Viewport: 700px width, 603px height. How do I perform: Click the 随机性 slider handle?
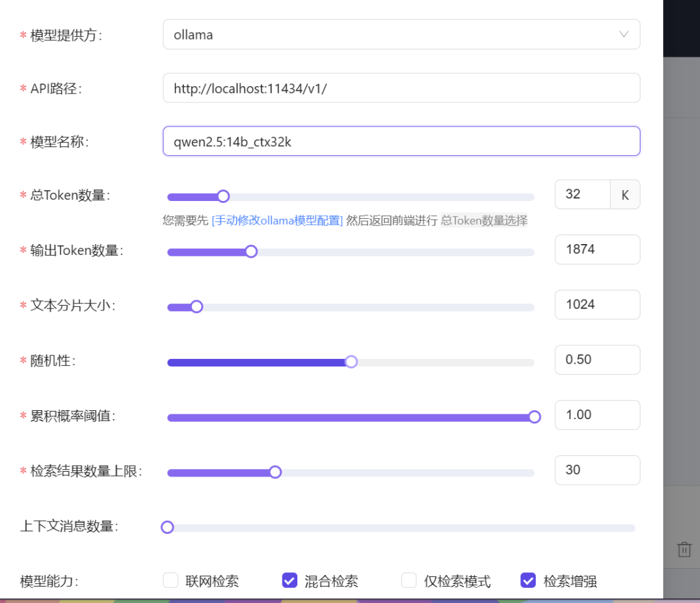coord(351,362)
